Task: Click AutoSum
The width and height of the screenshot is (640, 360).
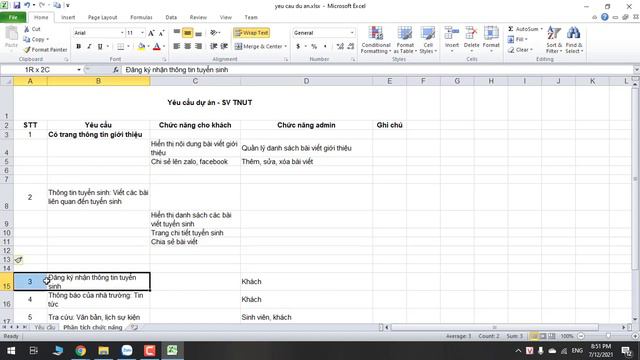Action: (523, 29)
